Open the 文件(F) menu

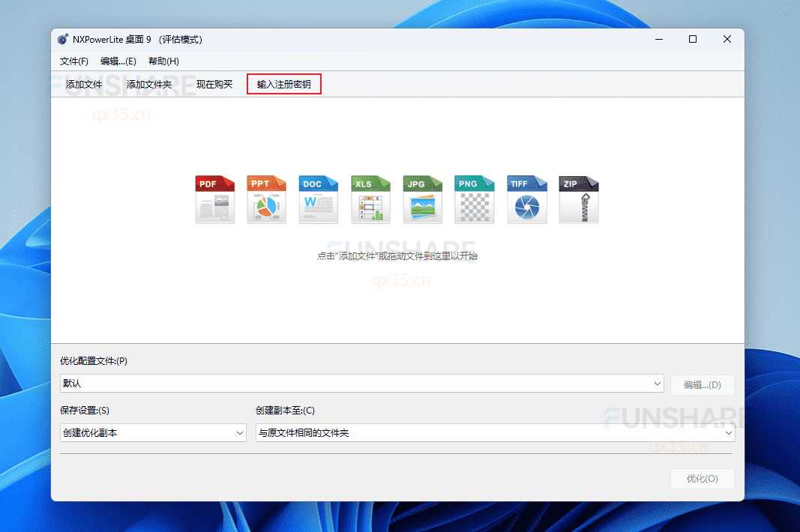(74, 61)
